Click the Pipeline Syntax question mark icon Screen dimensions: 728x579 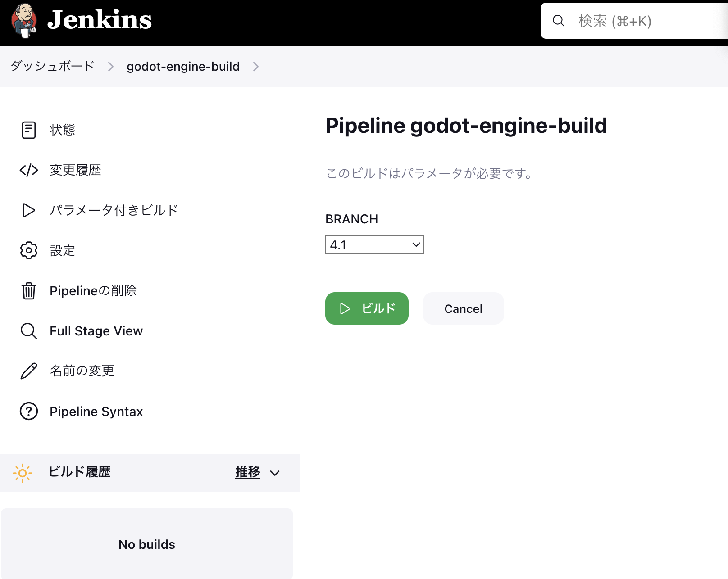29,411
